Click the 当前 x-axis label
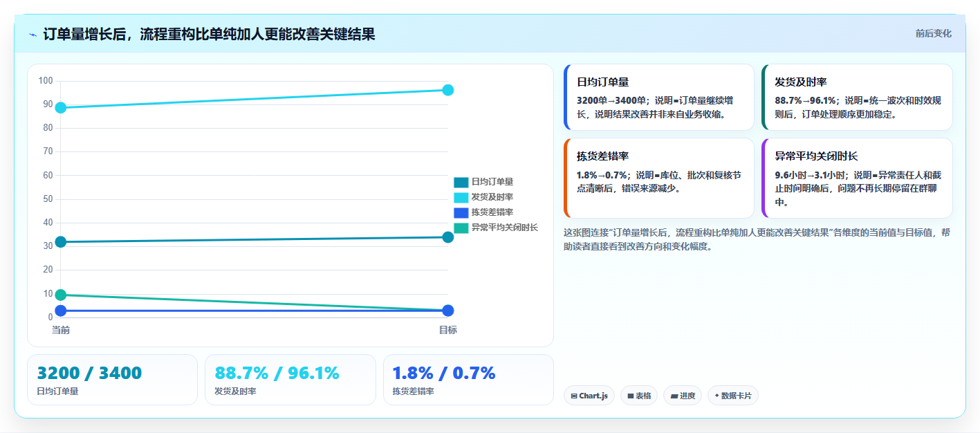 (x=61, y=330)
